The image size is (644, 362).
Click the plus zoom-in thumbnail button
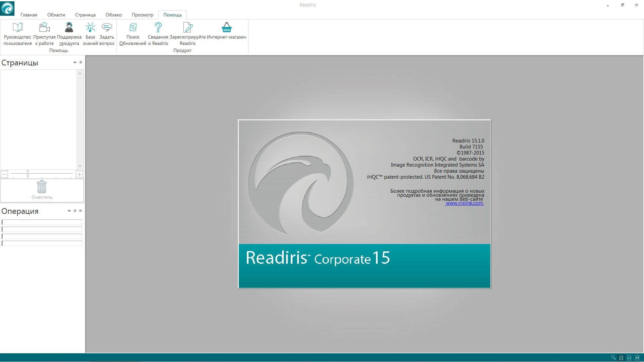point(79,174)
